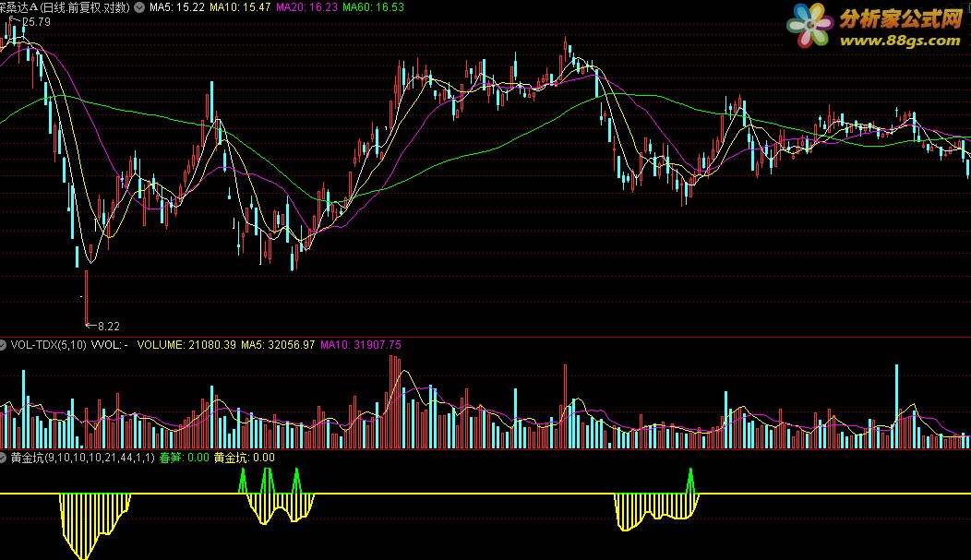
Task: Click the low price marker 8.22
Action: tap(109, 326)
